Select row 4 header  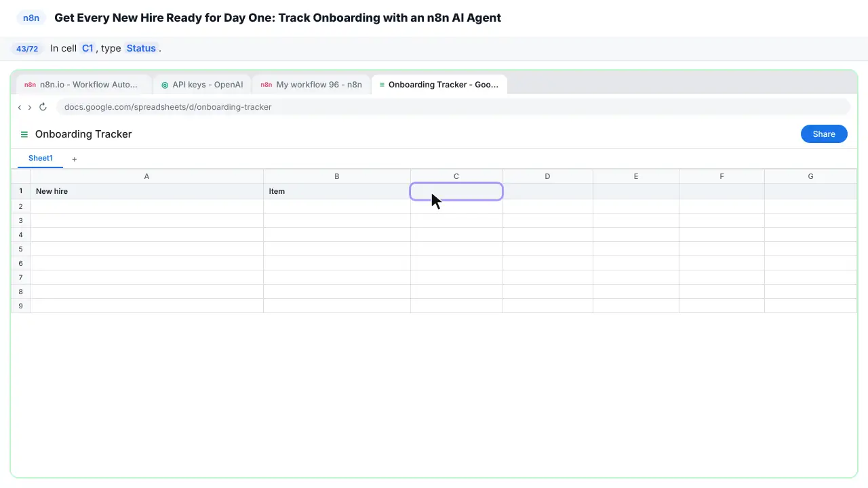[20, 235]
